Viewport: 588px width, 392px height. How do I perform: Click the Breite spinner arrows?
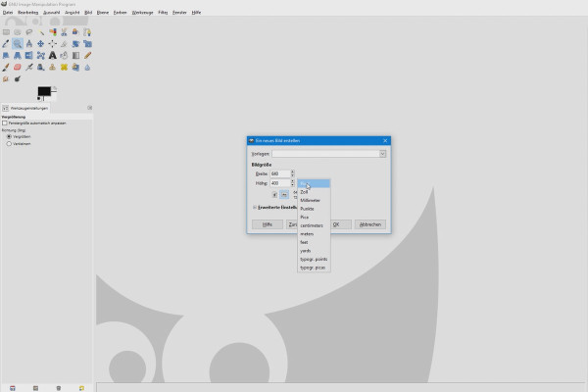(x=292, y=173)
